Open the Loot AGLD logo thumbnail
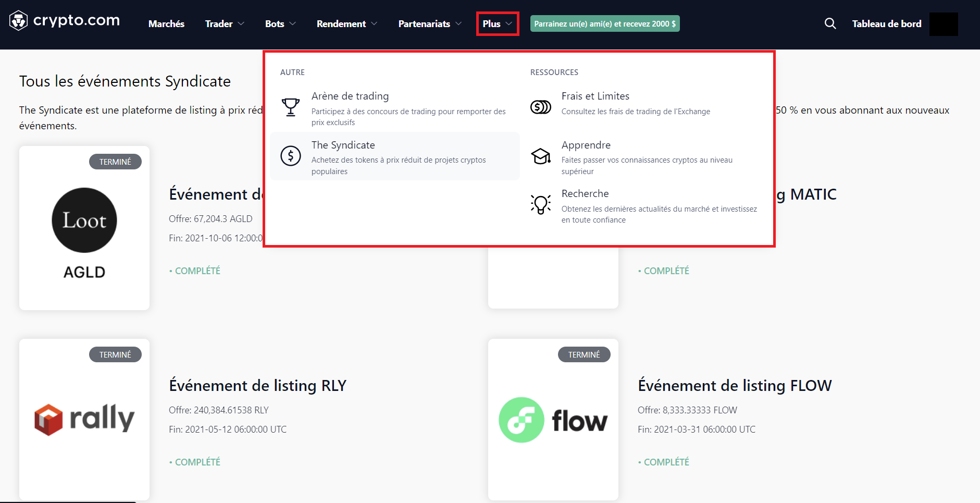980x503 pixels. [x=84, y=220]
